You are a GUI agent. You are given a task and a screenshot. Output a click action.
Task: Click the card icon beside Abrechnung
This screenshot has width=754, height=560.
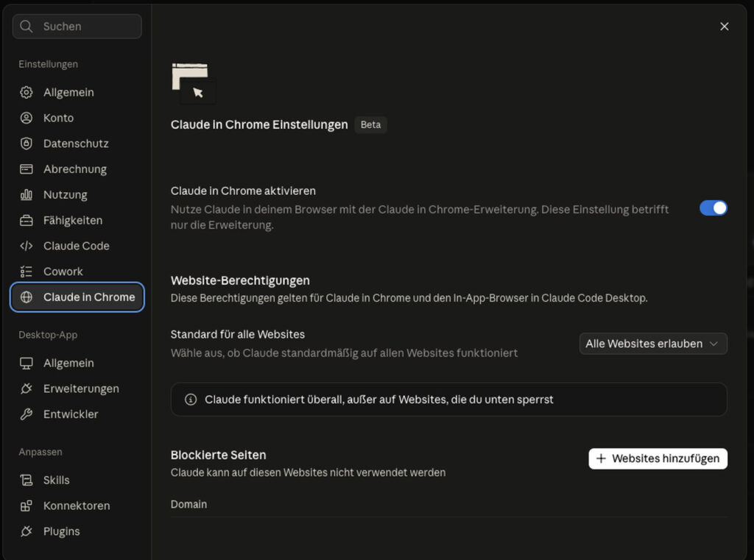(26, 169)
